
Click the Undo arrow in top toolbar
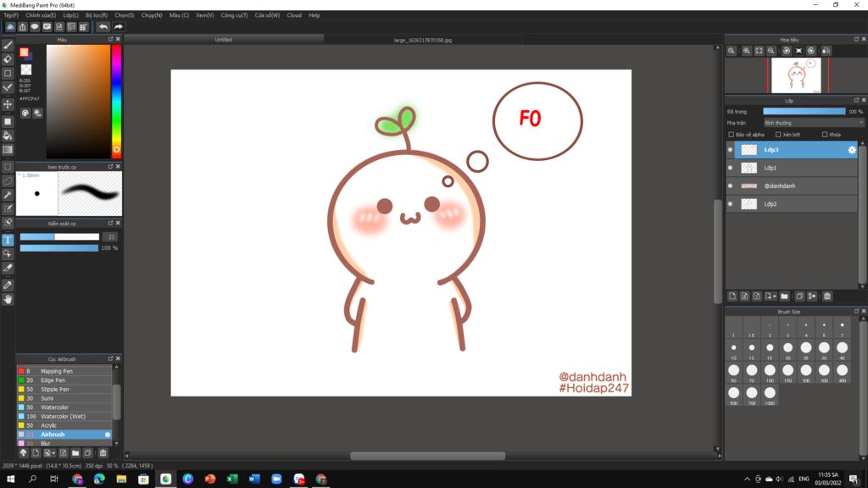[x=103, y=26]
